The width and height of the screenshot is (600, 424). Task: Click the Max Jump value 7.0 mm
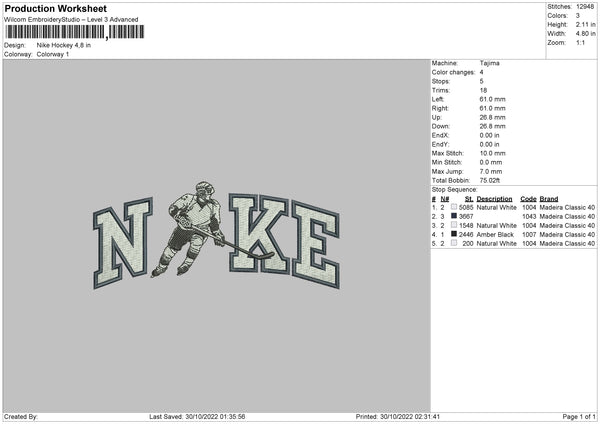click(491, 171)
